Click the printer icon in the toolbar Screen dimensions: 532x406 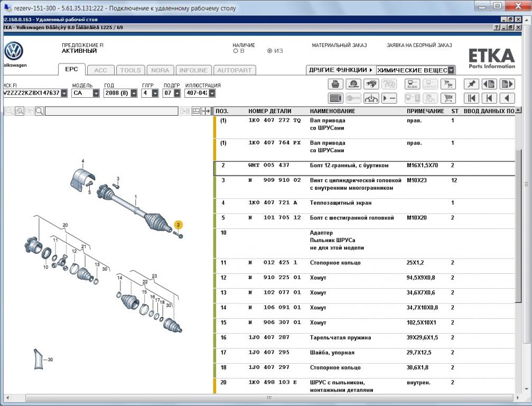tap(335, 84)
